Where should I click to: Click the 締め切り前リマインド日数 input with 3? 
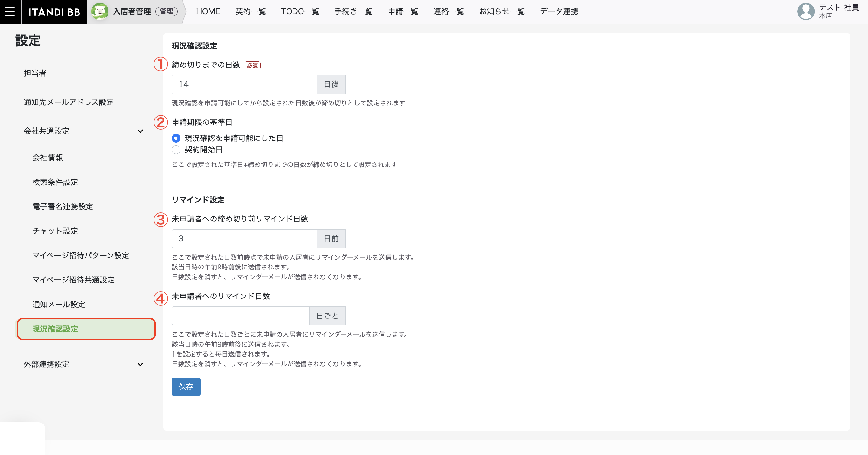[244, 239]
